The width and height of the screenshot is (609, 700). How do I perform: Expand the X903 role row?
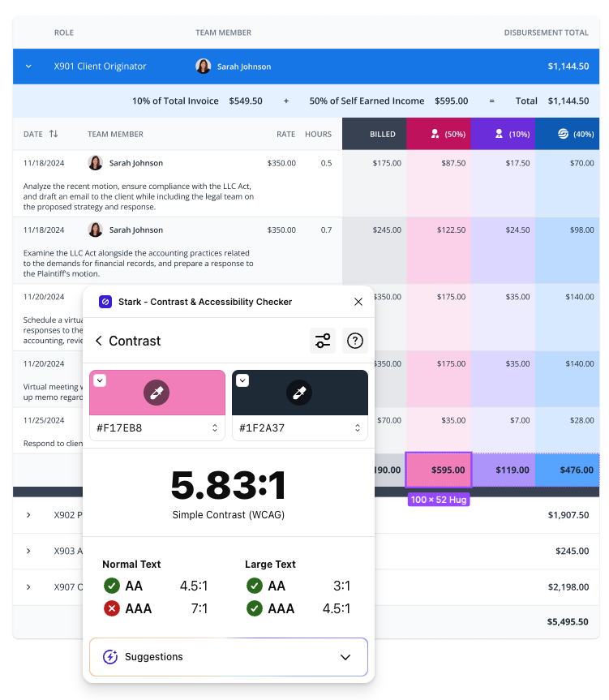tap(28, 551)
